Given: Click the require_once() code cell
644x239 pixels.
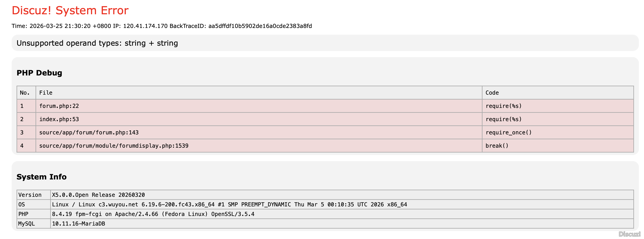Looking at the screenshot, I should pos(508,132).
